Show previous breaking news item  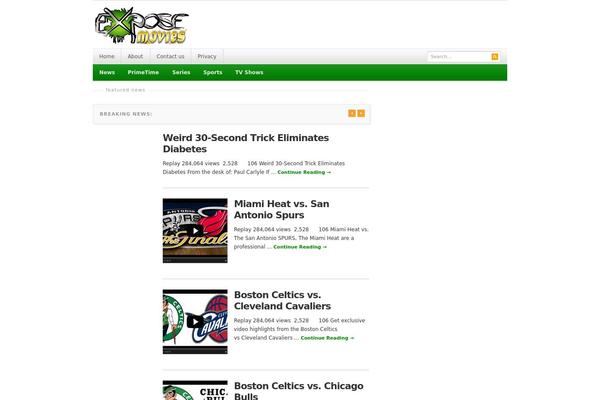coord(352,113)
